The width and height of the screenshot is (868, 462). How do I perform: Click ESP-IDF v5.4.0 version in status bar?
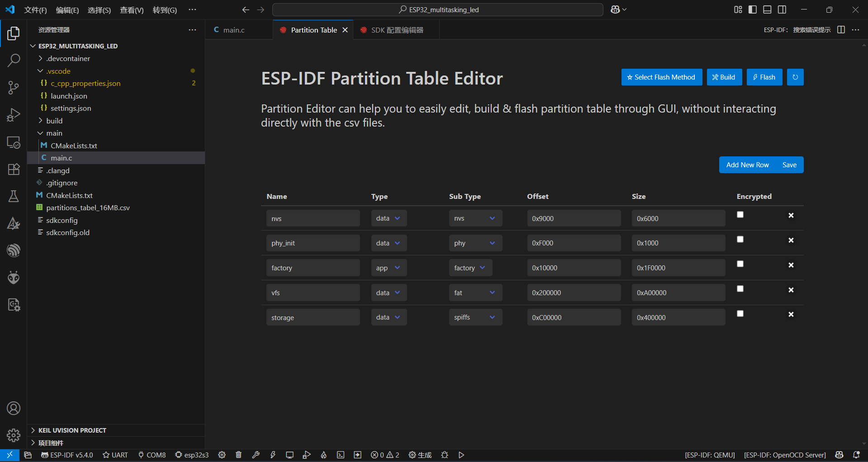67,455
